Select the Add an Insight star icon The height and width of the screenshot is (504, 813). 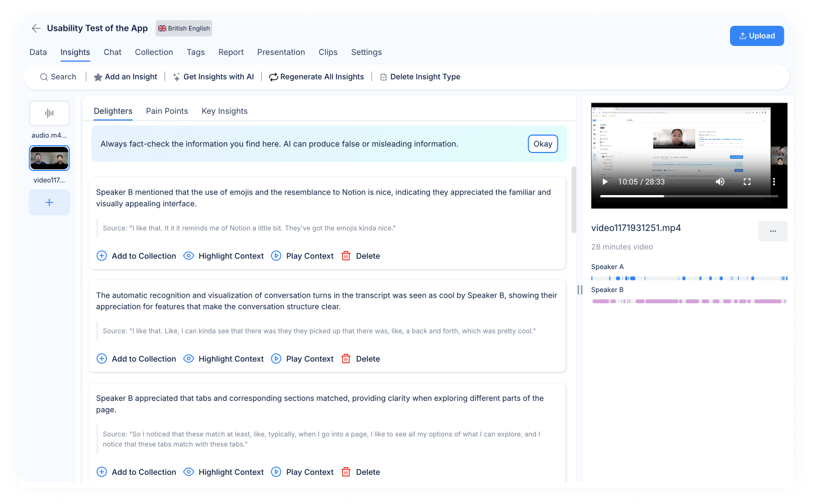pos(98,77)
